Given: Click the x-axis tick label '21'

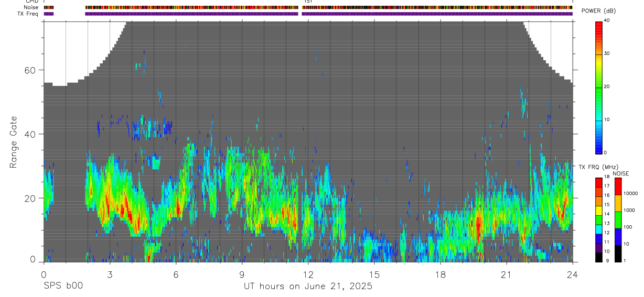Looking at the screenshot, I should tap(506, 274).
